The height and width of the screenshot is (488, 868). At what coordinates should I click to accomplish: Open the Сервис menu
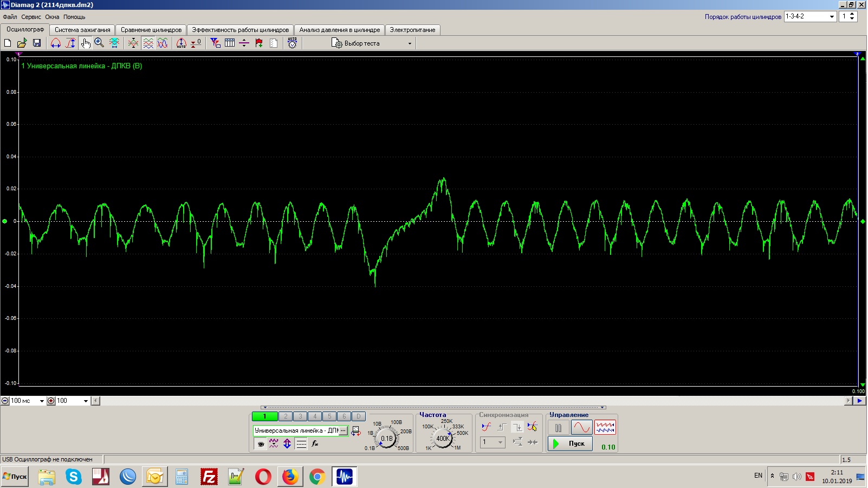click(x=31, y=17)
